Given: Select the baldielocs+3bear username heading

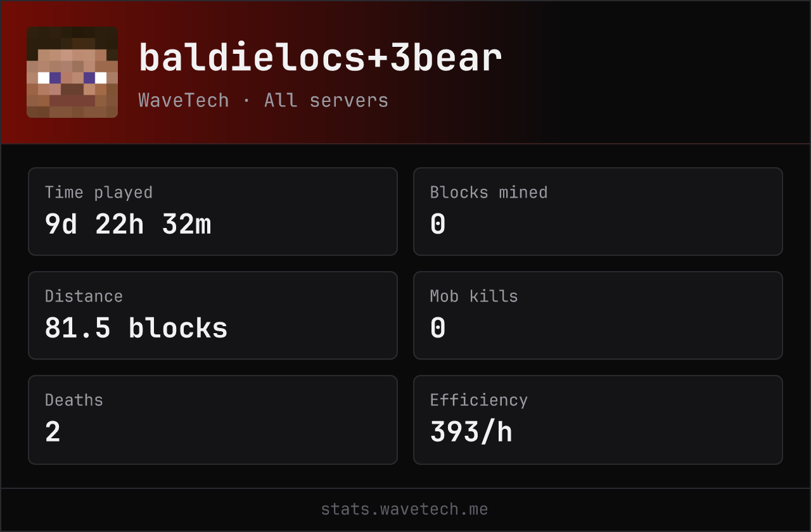Looking at the screenshot, I should (x=321, y=58).
